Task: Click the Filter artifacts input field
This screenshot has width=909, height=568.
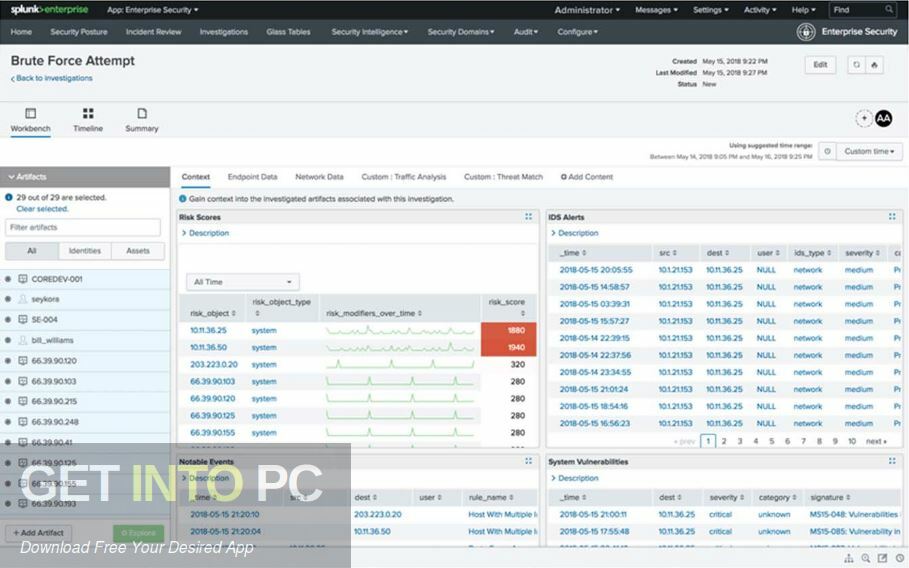Action: pyautogui.click(x=83, y=227)
